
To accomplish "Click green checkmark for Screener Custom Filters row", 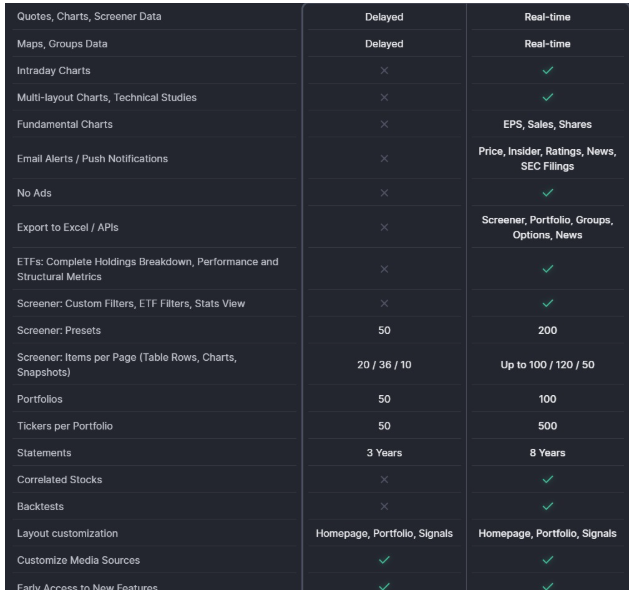I will click(546, 303).
